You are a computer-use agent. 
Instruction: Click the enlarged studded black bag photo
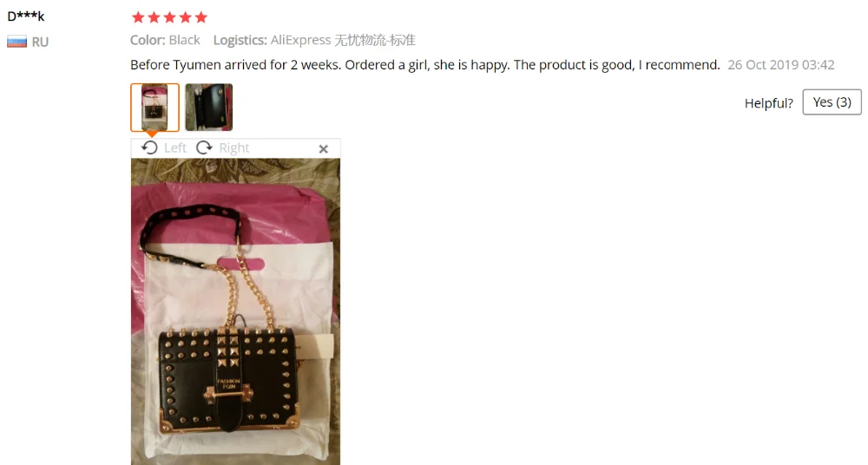[236, 311]
